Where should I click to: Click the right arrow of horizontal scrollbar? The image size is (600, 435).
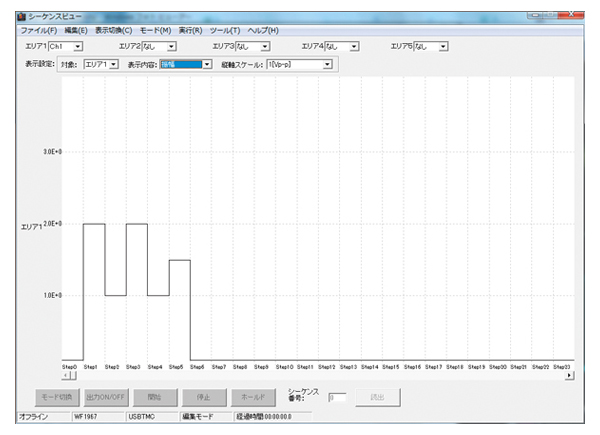click(569, 376)
